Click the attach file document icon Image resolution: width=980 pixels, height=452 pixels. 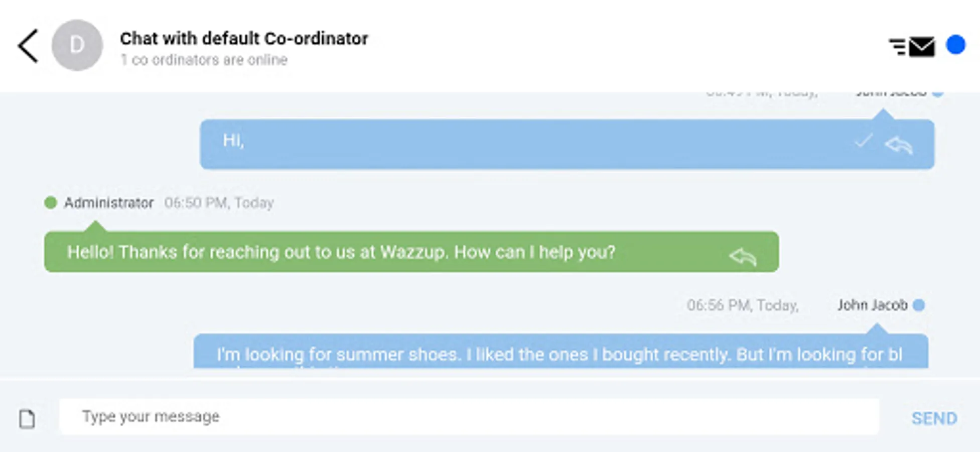[27, 419]
